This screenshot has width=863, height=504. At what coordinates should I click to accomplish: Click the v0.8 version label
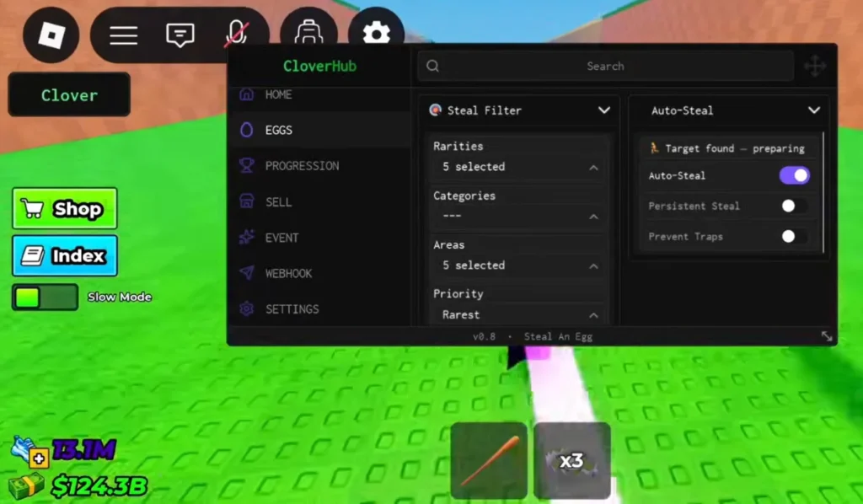click(484, 336)
